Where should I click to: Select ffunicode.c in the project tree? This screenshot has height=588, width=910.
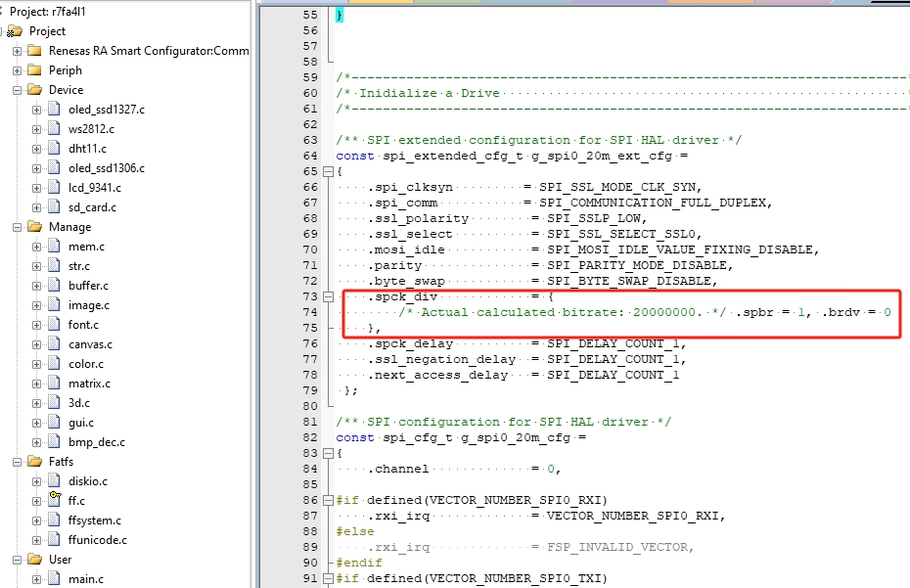tap(98, 540)
